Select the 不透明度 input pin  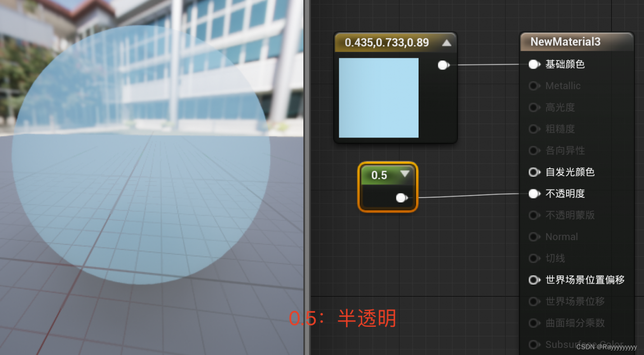coord(534,193)
